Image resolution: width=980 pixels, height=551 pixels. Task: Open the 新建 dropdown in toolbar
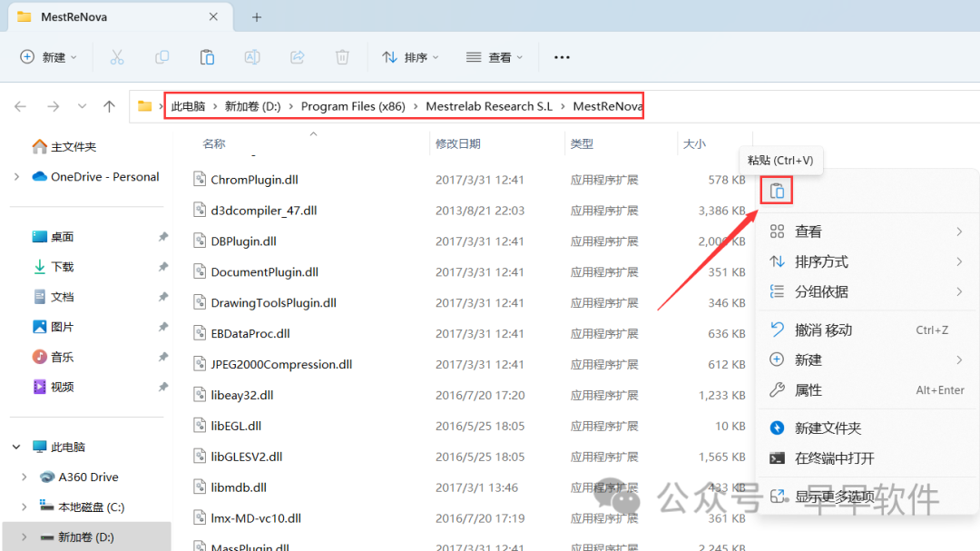click(49, 57)
